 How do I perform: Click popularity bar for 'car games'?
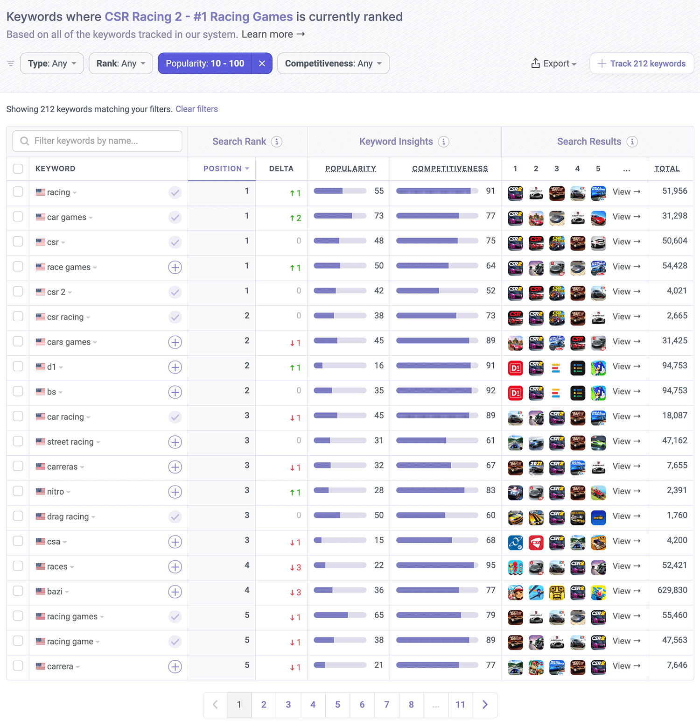pyautogui.click(x=340, y=216)
